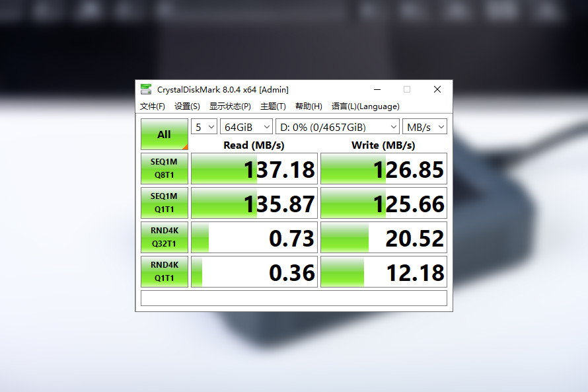Run the SEQ1M Q1T1 test

[x=165, y=203]
